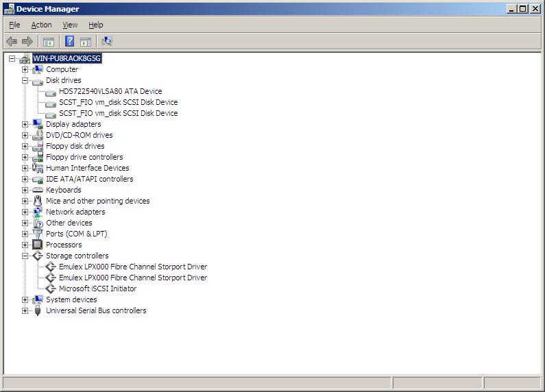545x392 pixels.
Task: Expand the Other devices node
Action: point(25,223)
